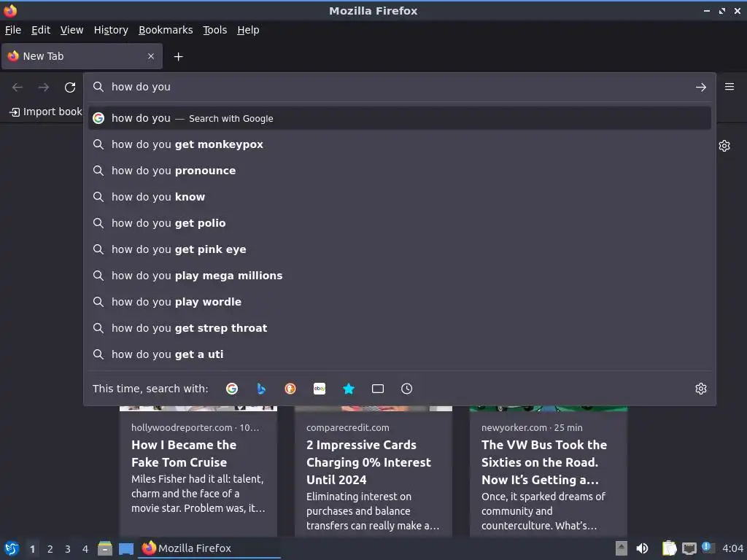Open search settings gear in suggestion panel

pos(701,389)
